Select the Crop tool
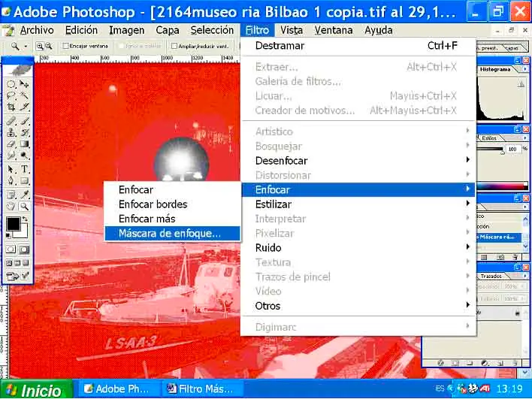Image resolution: width=532 pixels, height=399 pixels. click(11, 107)
